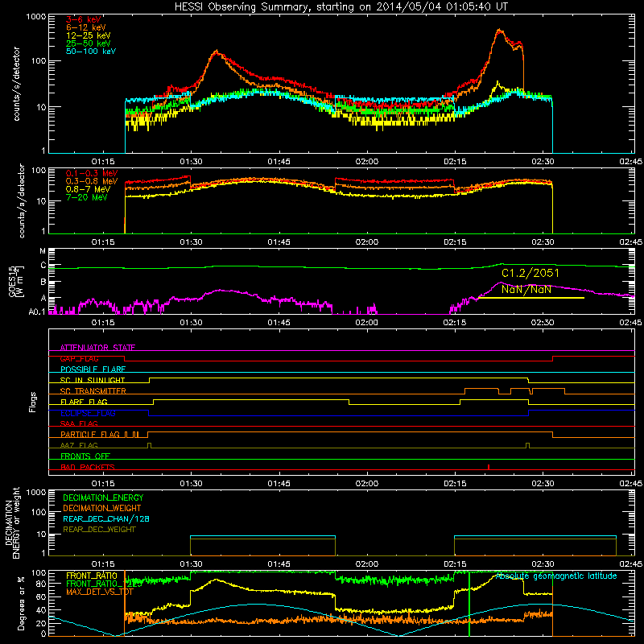The image size is (644, 644).
Task: Click the 'M' tick on the GOES axis
Action: coord(43,251)
